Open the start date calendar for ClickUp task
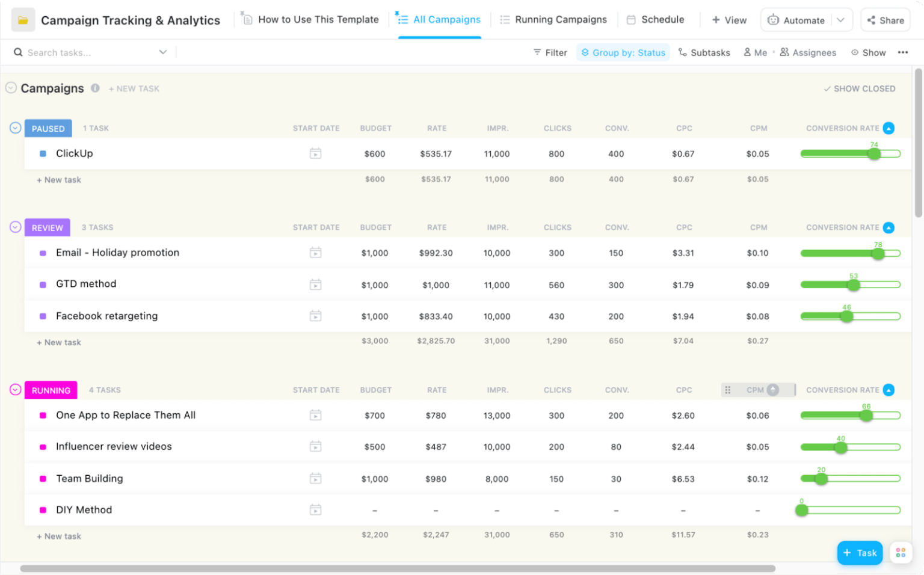This screenshot has height=575, width=924. [316, 153]
